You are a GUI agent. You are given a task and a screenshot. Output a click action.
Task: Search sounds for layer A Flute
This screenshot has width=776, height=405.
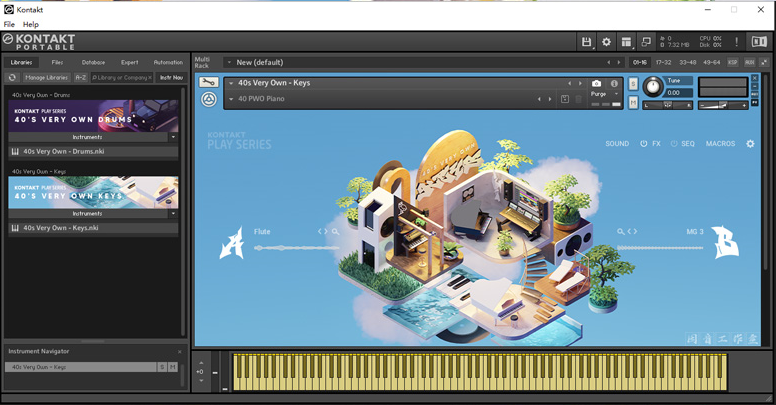click(x=335, y=231)
